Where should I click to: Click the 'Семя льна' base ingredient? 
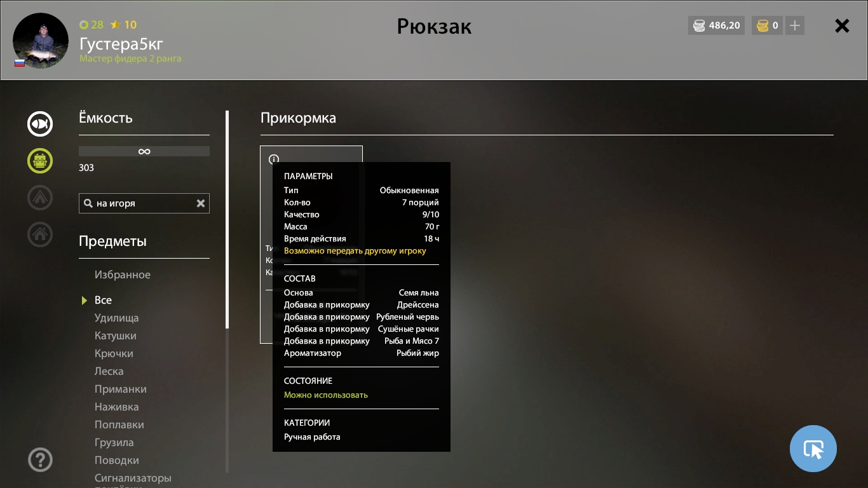click(419, 293)
